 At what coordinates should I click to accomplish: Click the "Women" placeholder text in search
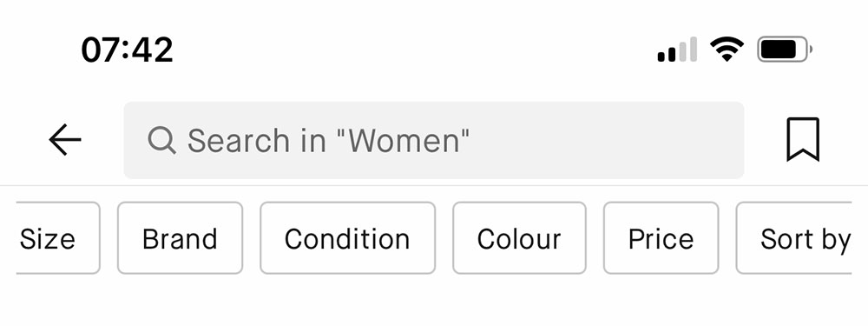pos(409,140)
